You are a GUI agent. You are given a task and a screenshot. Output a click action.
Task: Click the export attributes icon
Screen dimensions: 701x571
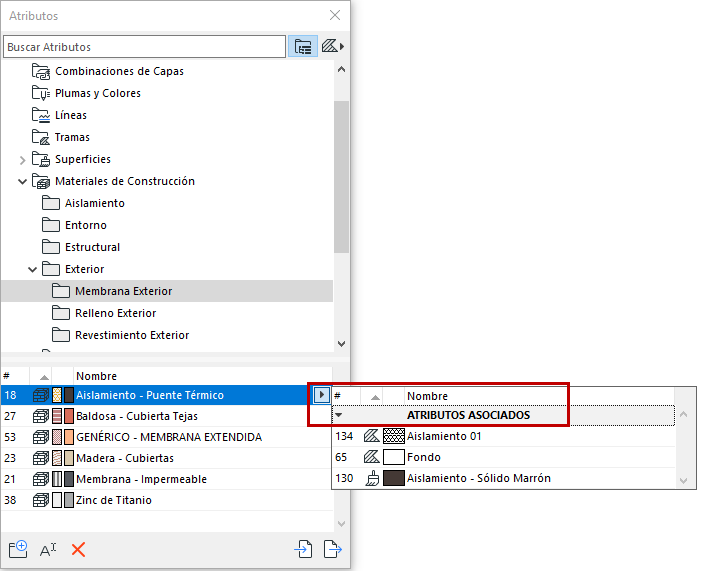click(332, 549)
